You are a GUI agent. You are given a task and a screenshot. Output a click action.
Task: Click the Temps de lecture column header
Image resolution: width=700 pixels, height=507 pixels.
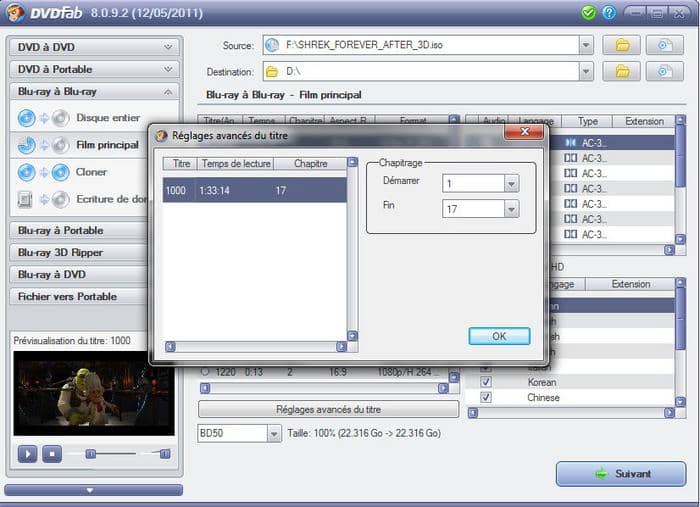[x=236, y=164]
